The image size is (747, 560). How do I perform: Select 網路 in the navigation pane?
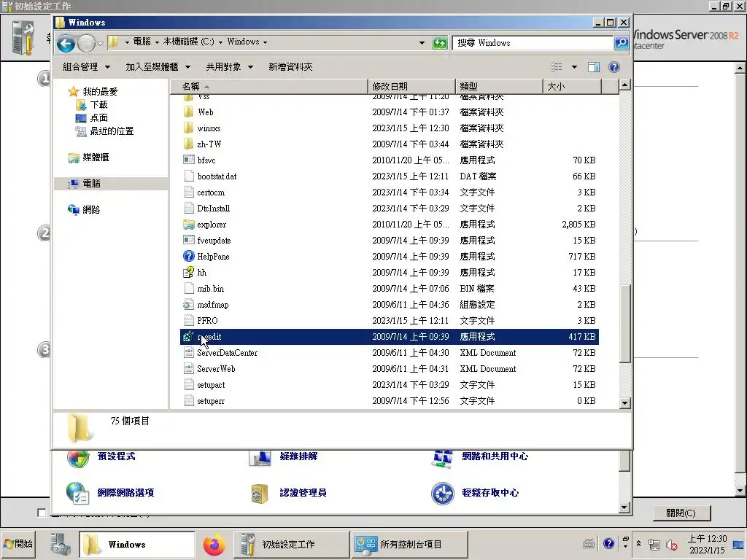coord(91,209)
